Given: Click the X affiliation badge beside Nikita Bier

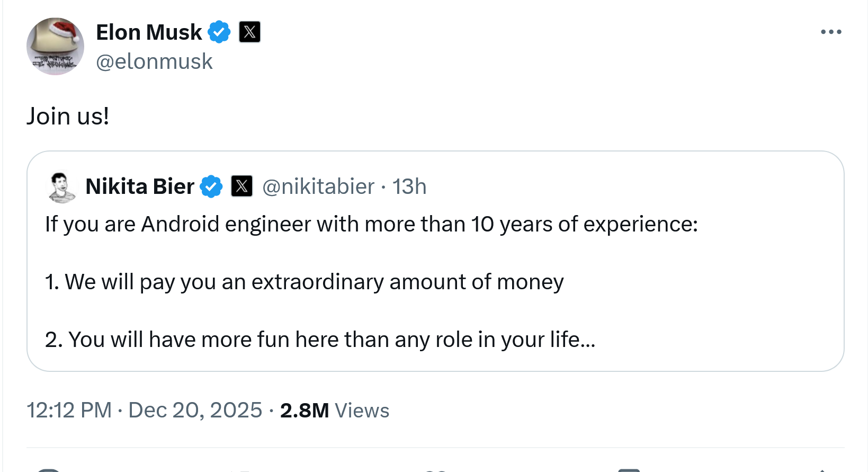Looking at the screenshot, I should [241, 186].
